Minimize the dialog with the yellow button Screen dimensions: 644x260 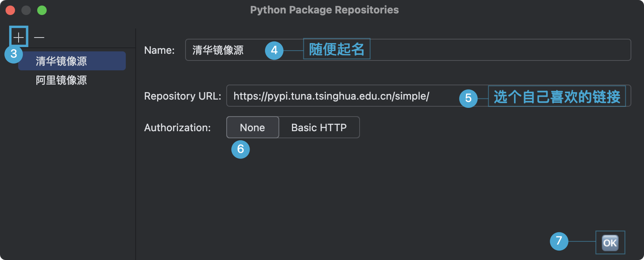tap(26, 10)
